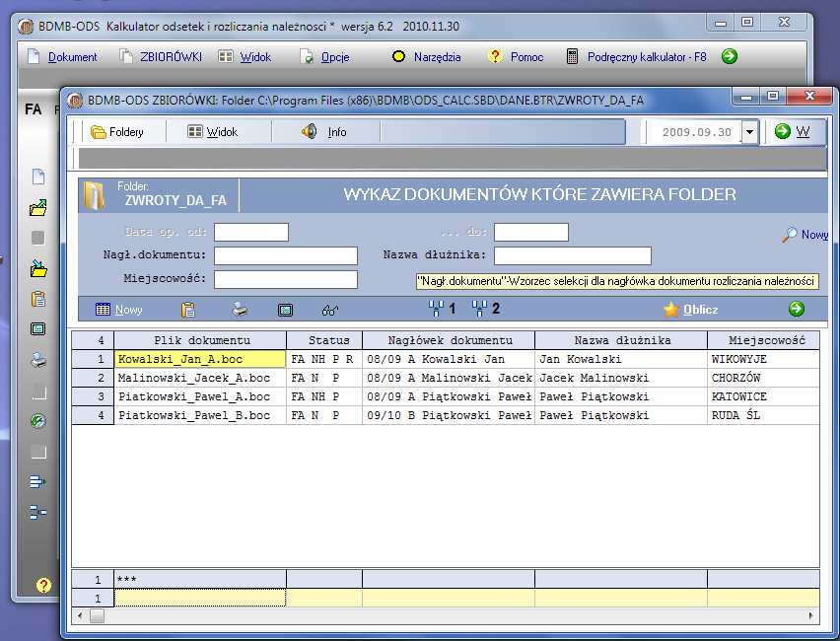Open the Dokument menu in main window

[x=63, y=57]
